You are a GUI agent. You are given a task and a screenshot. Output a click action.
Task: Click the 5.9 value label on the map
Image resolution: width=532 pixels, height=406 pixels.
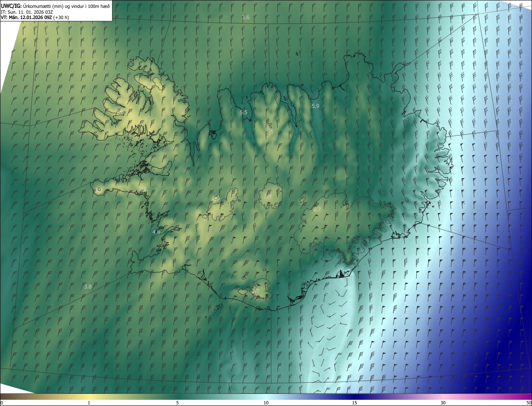click(315, 106)
